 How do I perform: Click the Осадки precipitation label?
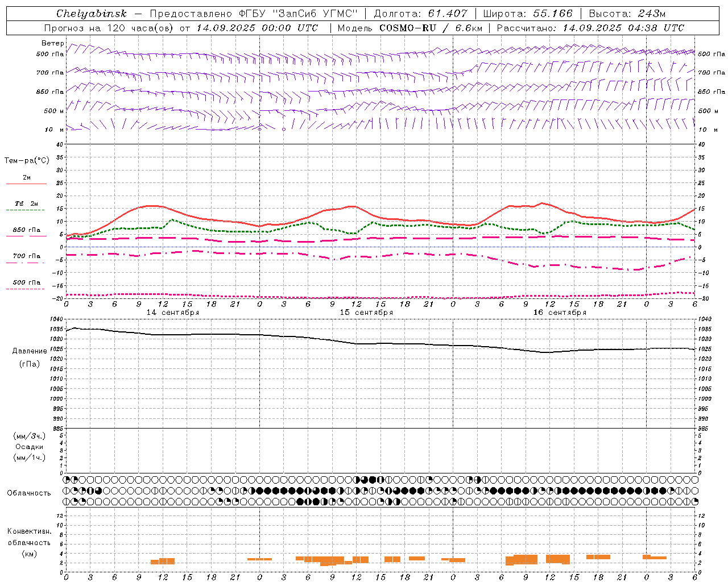pyautogui.click(x=30, y=447)
